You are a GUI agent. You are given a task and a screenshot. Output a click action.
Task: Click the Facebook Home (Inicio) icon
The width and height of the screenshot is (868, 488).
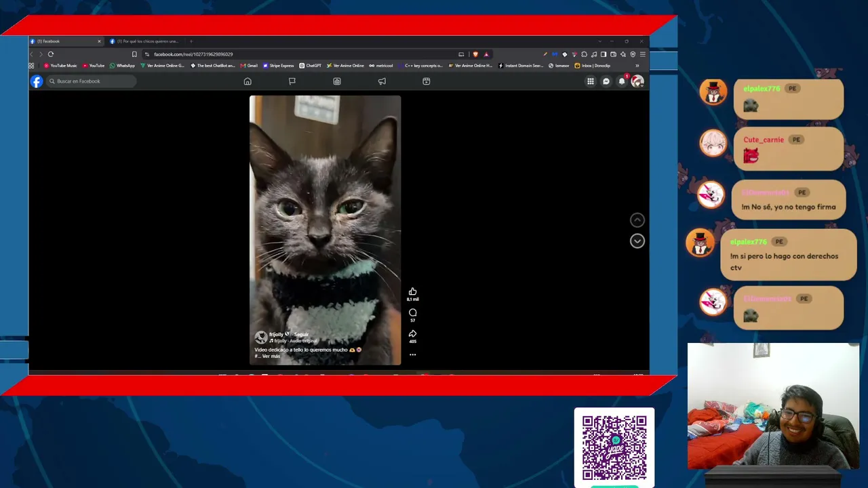click(248, 81)
